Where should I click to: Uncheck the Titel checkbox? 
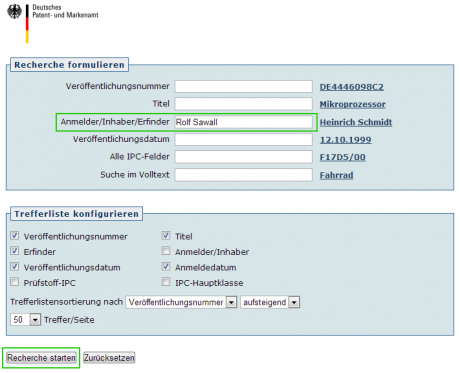coord(166,236)
